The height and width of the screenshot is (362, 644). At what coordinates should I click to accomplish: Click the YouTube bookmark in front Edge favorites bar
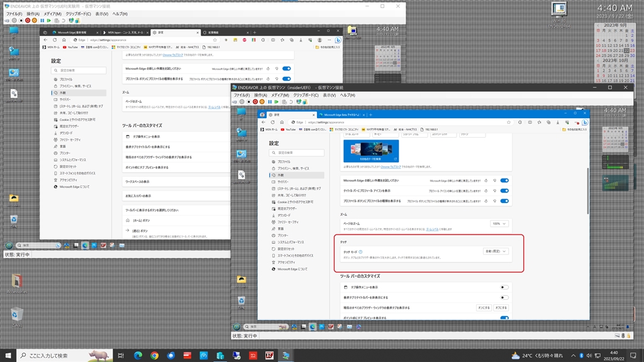click(288, 129)
